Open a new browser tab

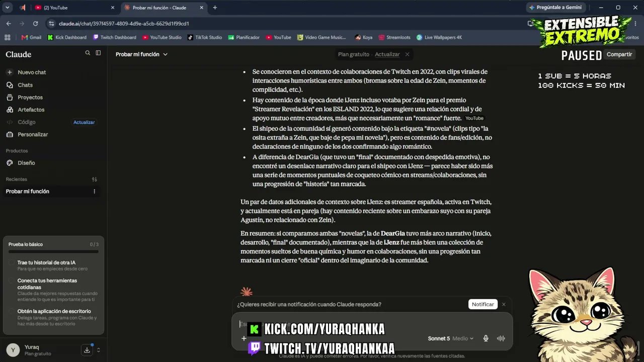(215, 8)
